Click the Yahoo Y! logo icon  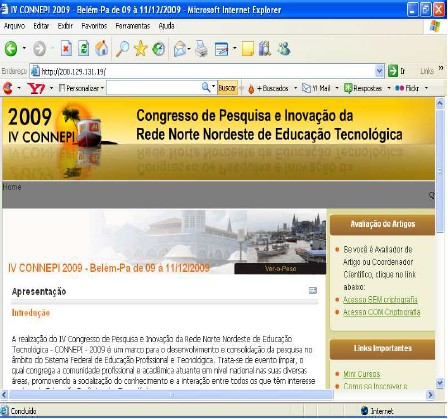click(36, 88)
